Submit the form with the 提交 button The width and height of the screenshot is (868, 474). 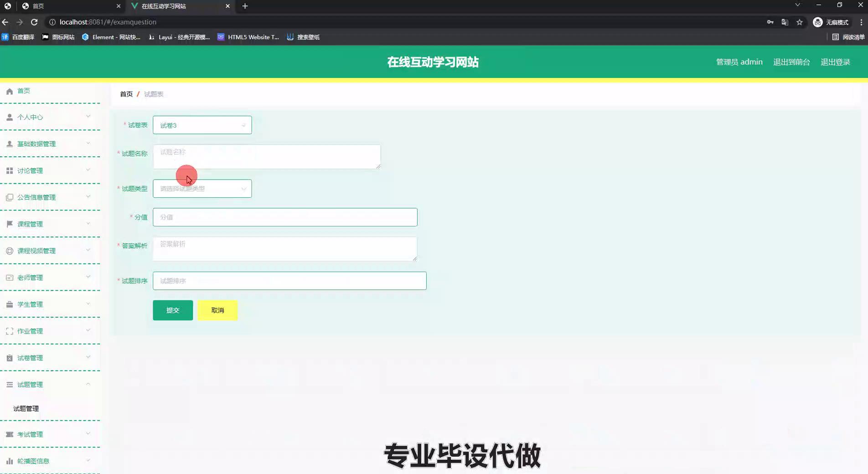(x=173, y=310)
